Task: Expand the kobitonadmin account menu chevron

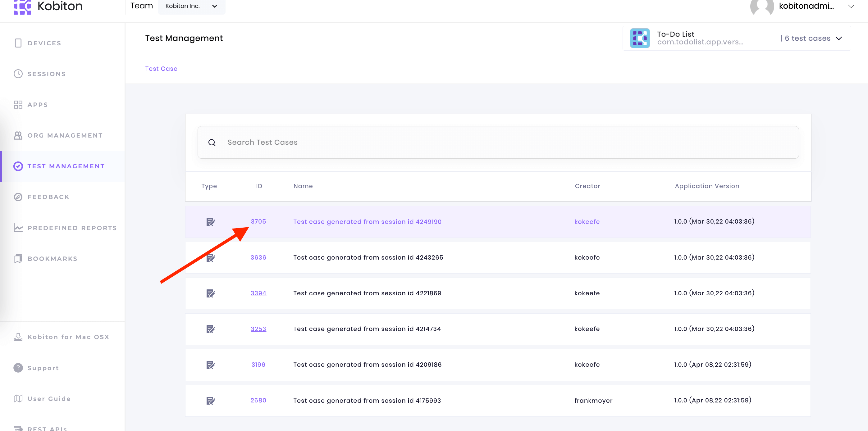Action: [851, 7]
